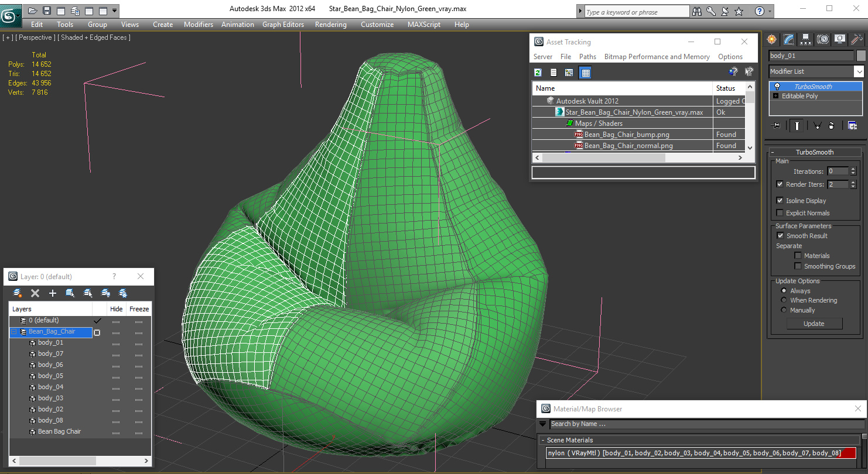This screenshot has width=868, height=474.
Task: Toggle Show End Result icon
Action: pos(797,125)
